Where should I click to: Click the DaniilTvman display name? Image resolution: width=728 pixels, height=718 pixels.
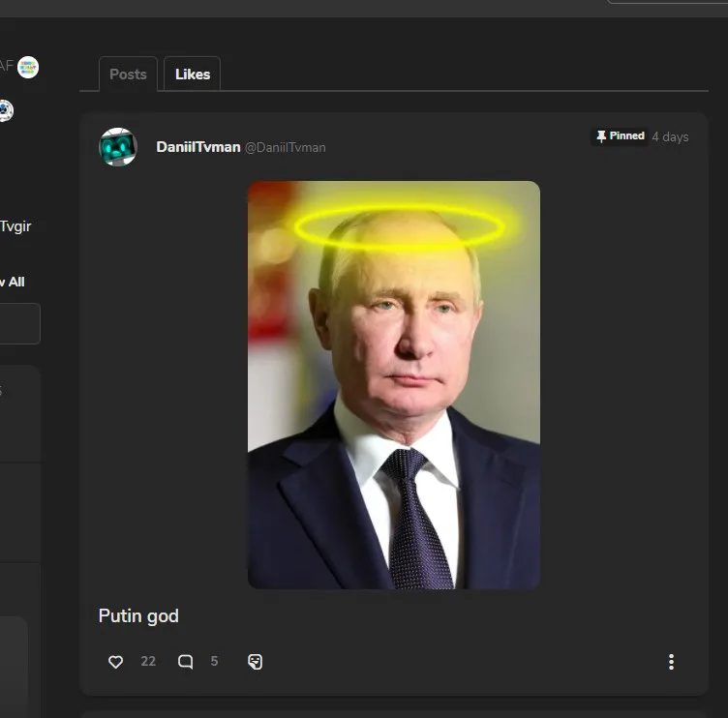[x=198, y=147]
